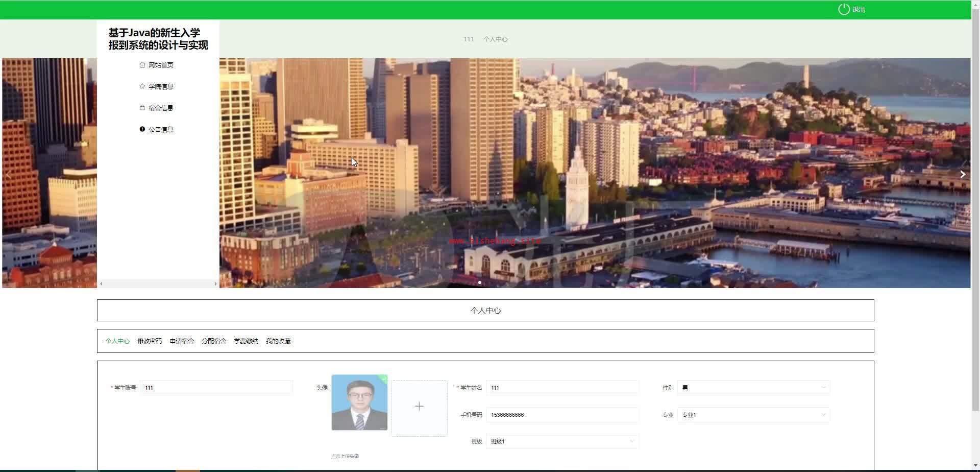Open the 分配宿舍 tab

[x=214, y=341]
